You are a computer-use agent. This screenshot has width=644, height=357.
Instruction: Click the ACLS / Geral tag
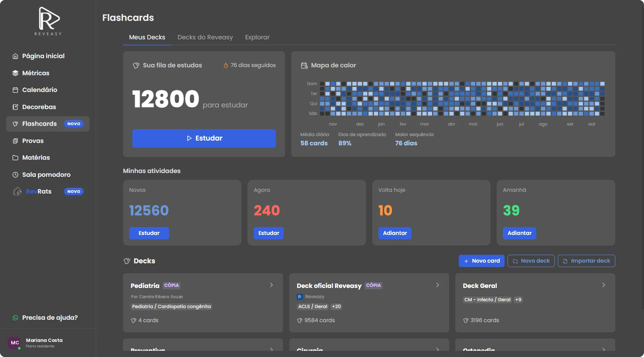click(313, 306)
